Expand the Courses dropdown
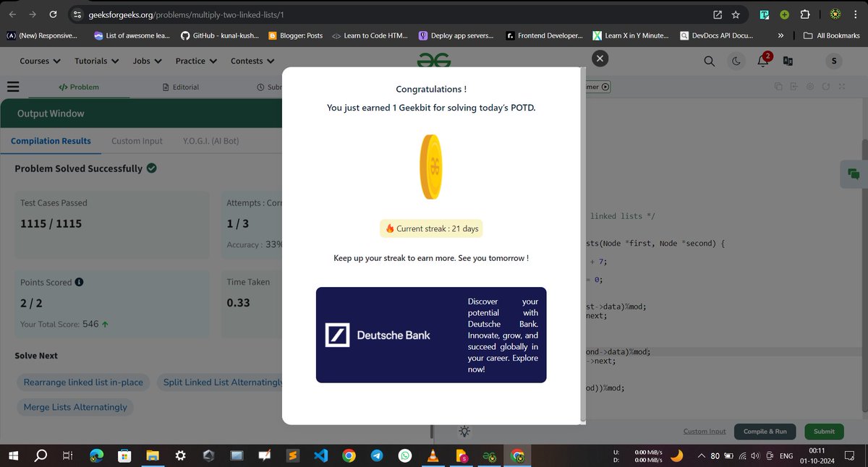 click(40, 61)
